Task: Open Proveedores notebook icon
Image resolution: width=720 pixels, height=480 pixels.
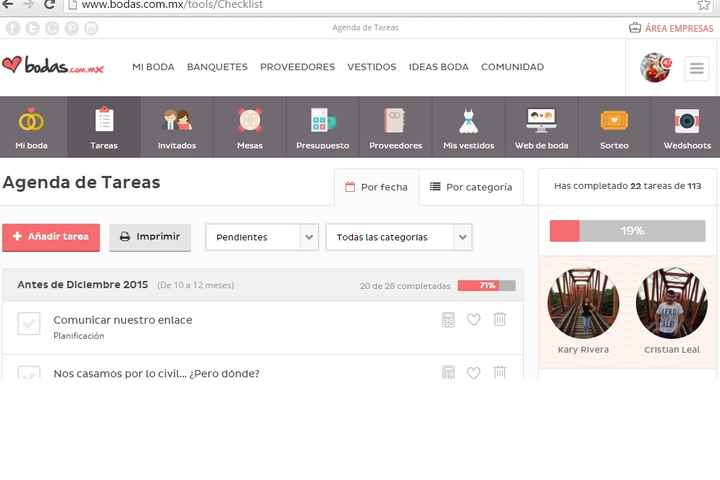Action: coord(394,120)
